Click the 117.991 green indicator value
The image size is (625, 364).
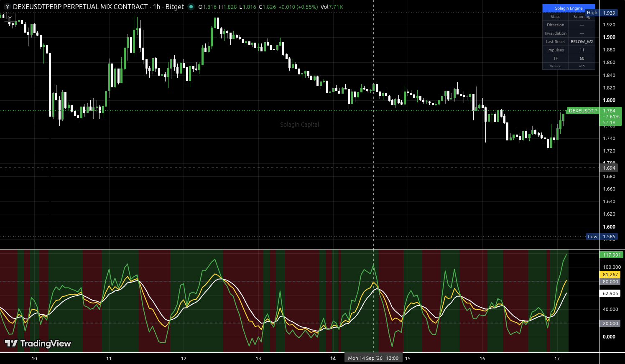[x=612, y=255]
